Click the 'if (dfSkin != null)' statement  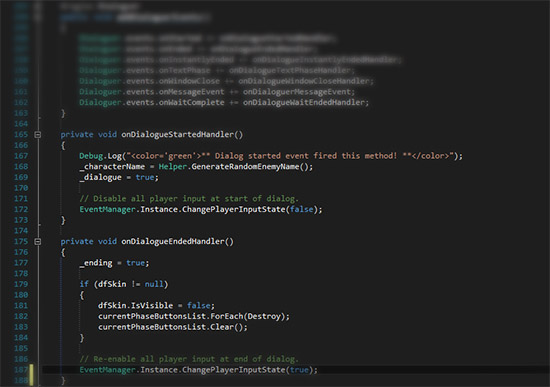pyautogui.click(x=124, y=285)
